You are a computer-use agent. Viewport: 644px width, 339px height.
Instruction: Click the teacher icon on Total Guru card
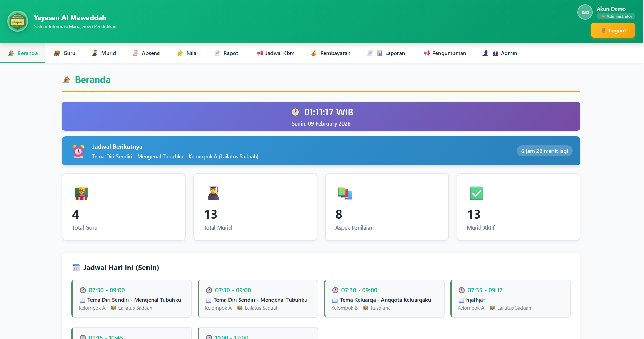pos(82,193)
